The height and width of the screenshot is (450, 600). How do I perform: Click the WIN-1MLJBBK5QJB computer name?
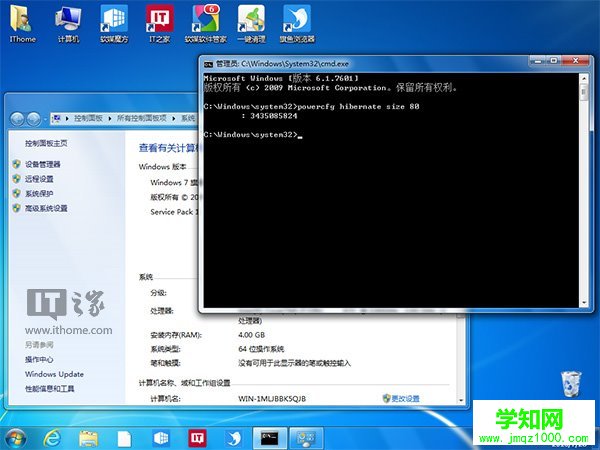coord(272,399)
